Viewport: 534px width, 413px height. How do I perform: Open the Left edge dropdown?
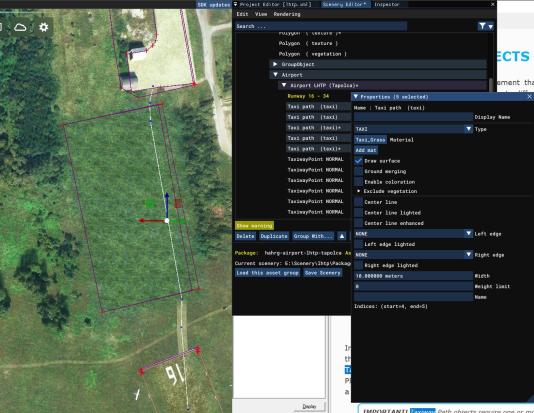tap(413, 234)
